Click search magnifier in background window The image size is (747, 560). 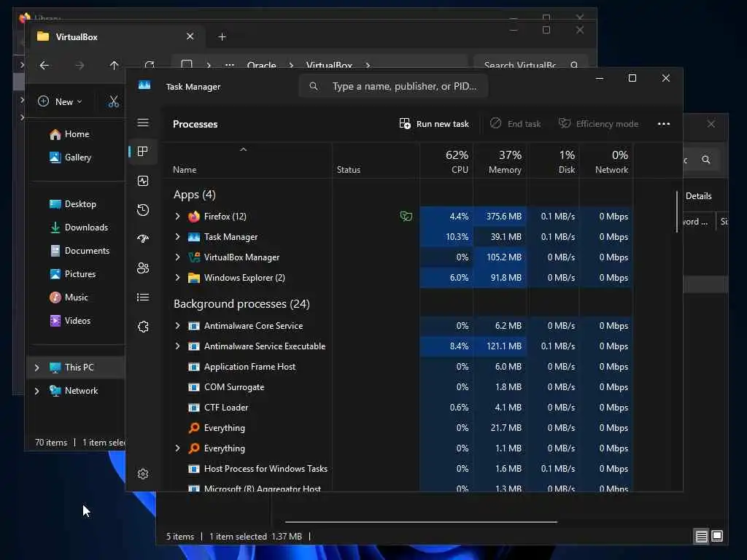pyautogui.click(x=706, y=160)
